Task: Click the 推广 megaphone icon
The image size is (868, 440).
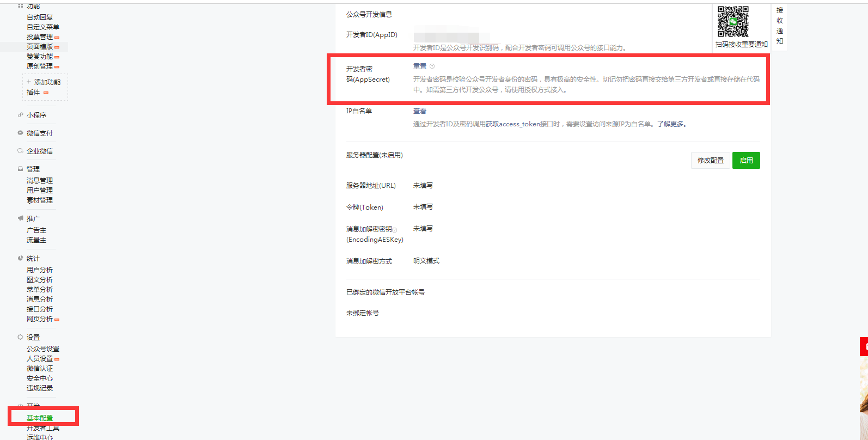Action: coord(20,218)
